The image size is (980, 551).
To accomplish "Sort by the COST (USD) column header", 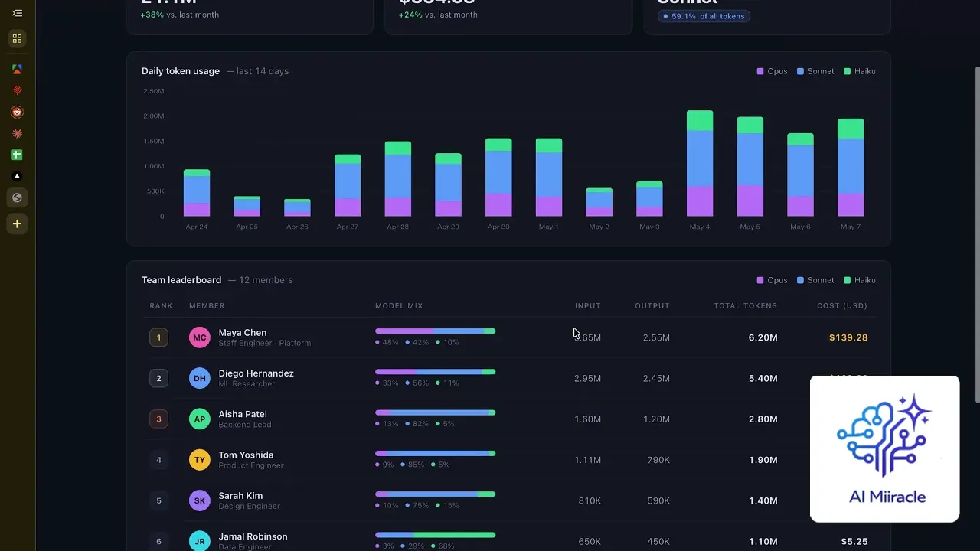I will pyautogui.click(x=842, y=306).
